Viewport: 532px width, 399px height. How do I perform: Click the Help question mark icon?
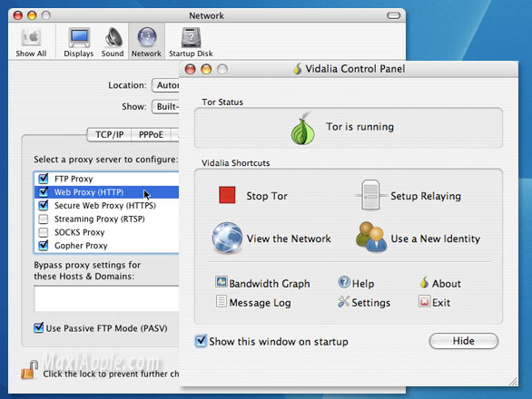pyautogui.click(x=344, y=282)
